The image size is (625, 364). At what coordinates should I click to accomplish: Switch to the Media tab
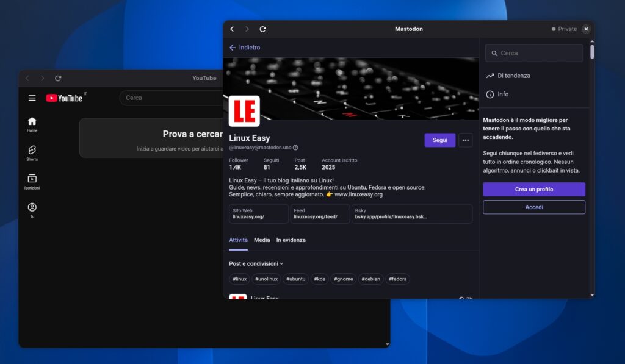click(262, 240)
